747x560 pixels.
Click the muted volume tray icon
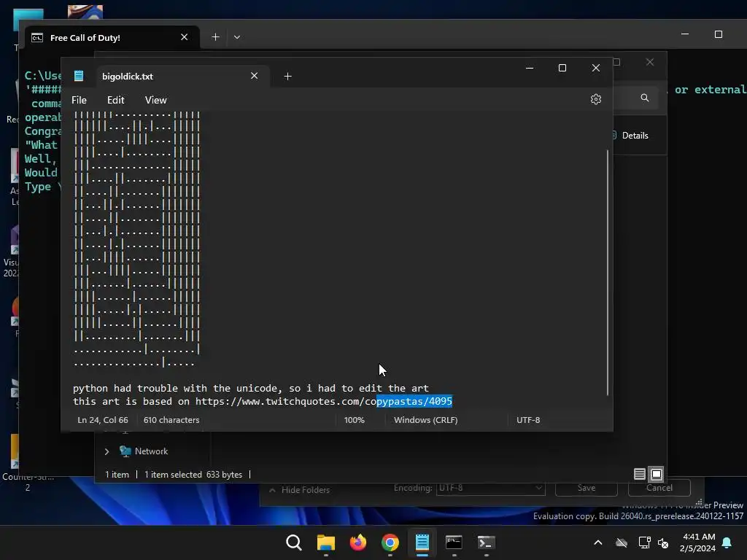pyautogui.click(x=663, y=542)
